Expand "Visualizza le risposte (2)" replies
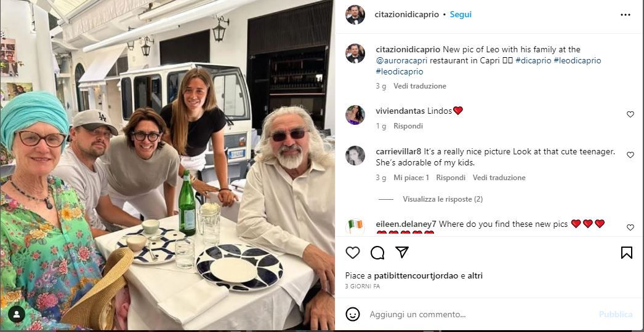The height and width of the screenshot is (332, 644). click(x=442, y=199)
